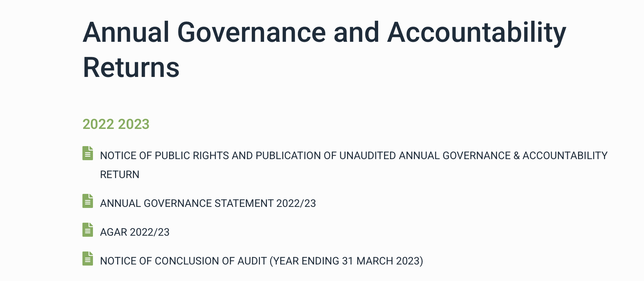Click 2023 in the green year heading
Image resolution: width=644 pixels, height=281 pixels.
coord(134,124)
